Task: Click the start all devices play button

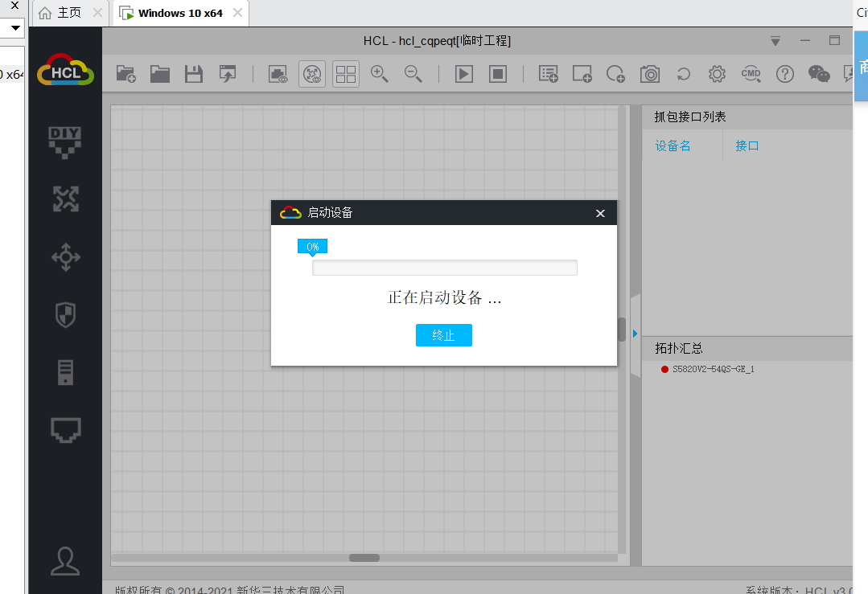Action: (464, 74)
